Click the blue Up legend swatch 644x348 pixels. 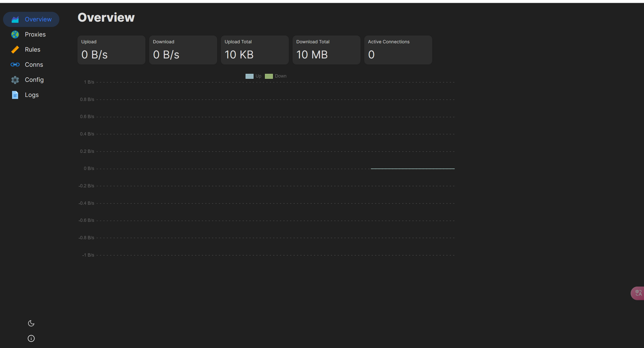[x=249, y=76]
